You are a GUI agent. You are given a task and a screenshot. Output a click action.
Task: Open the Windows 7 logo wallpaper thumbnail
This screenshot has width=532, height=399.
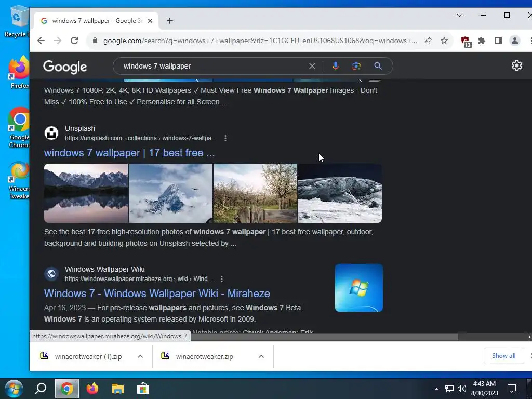click(x=359, y=288)
